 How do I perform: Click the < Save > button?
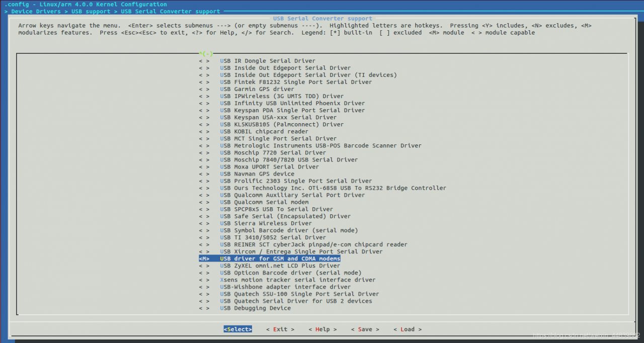click(x=365, y=329)
